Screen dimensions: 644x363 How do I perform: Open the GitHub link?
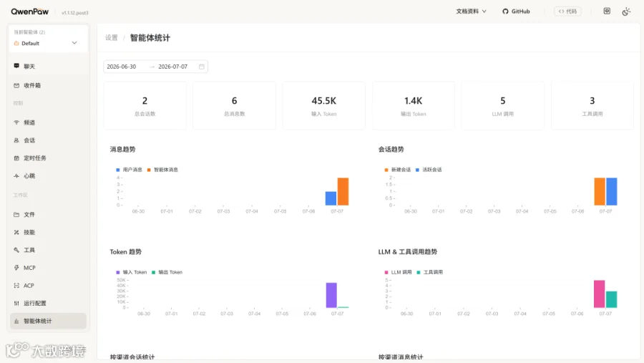pos(516,11)
